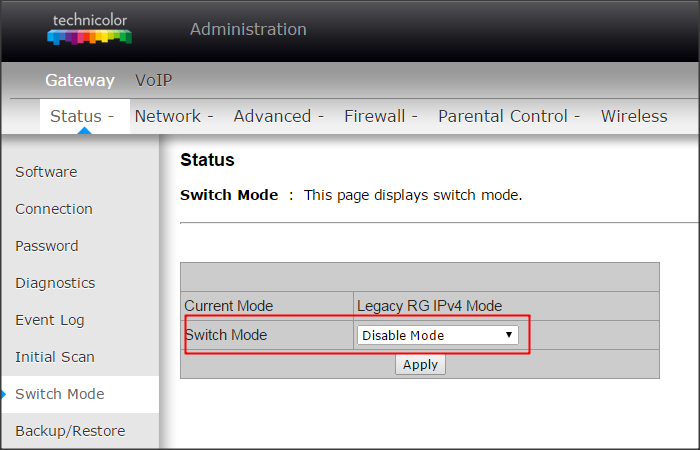Open the Switch Mode dropdown
The height and width of the screenshot is (450, 700).
438,335
